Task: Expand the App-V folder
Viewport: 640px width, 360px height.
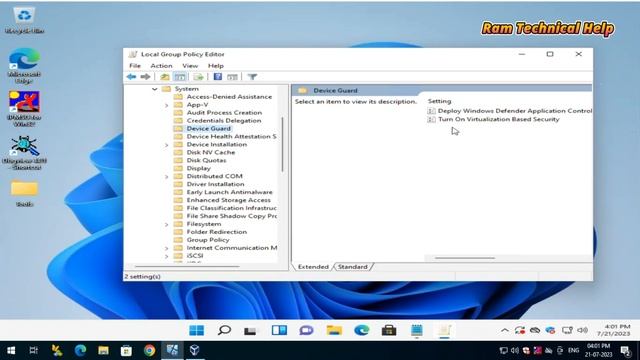Action: [x=167, y=105]
